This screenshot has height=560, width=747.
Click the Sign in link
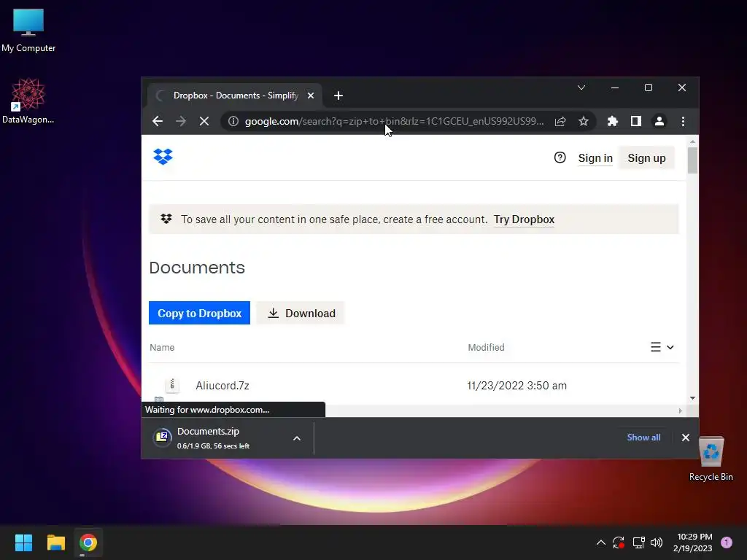pos(595,158)
